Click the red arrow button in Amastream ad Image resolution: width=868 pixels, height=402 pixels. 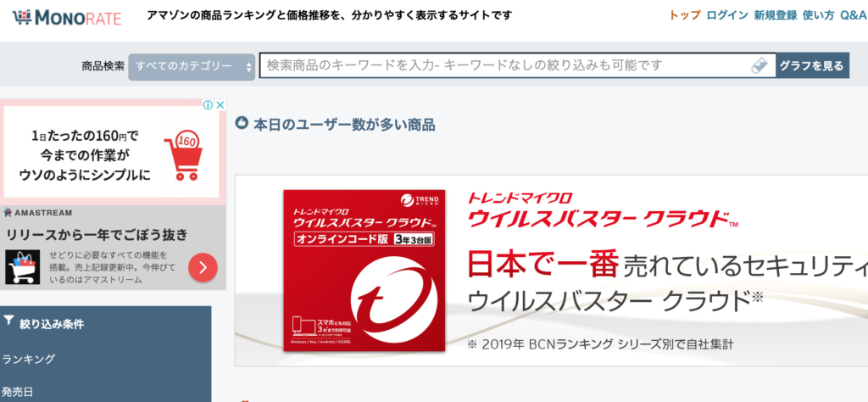[x=203, y=268]
